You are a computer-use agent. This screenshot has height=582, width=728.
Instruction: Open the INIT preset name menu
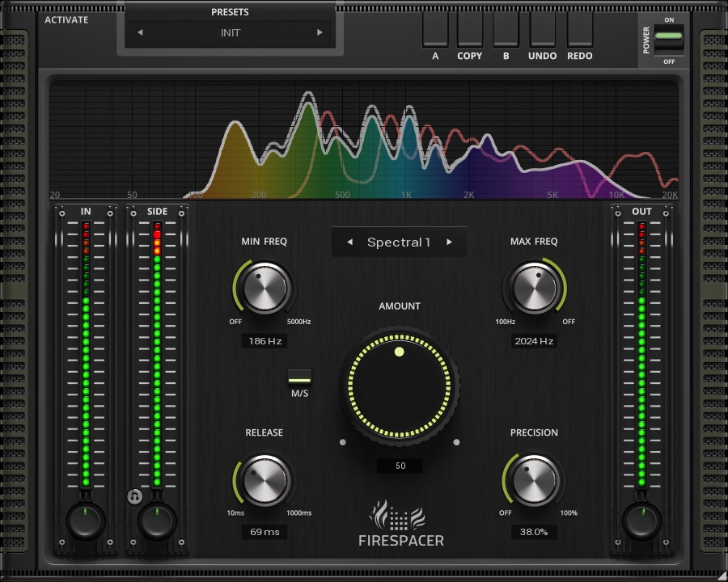(230, 33)
